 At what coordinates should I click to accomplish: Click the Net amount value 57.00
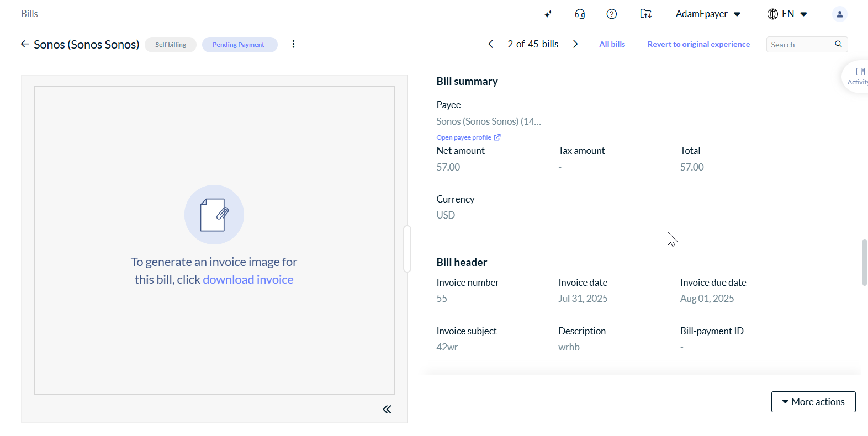[x=448, y=167]
